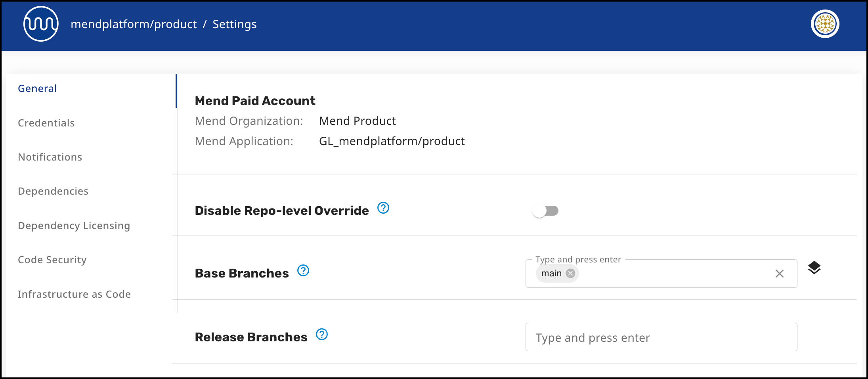Click the Mend logo icon

coord(41,24)
